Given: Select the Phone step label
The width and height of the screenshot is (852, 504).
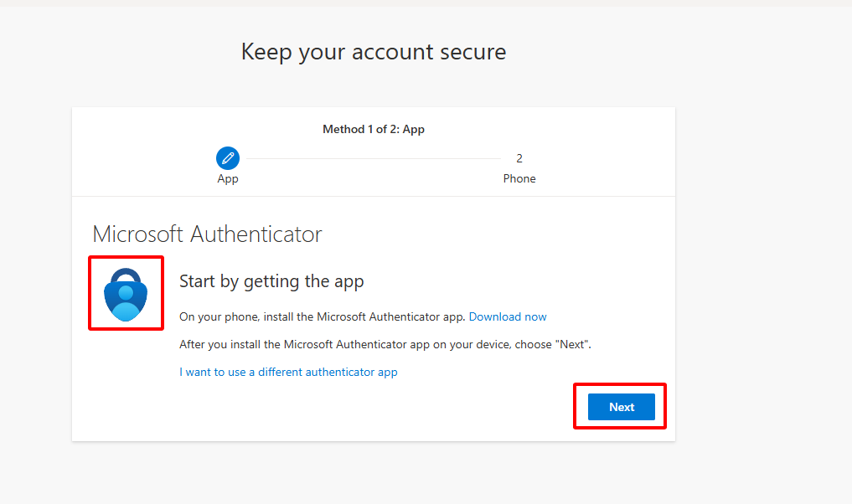Looking at the screenshot, I should pyautogui.click(x=519, y=178).
